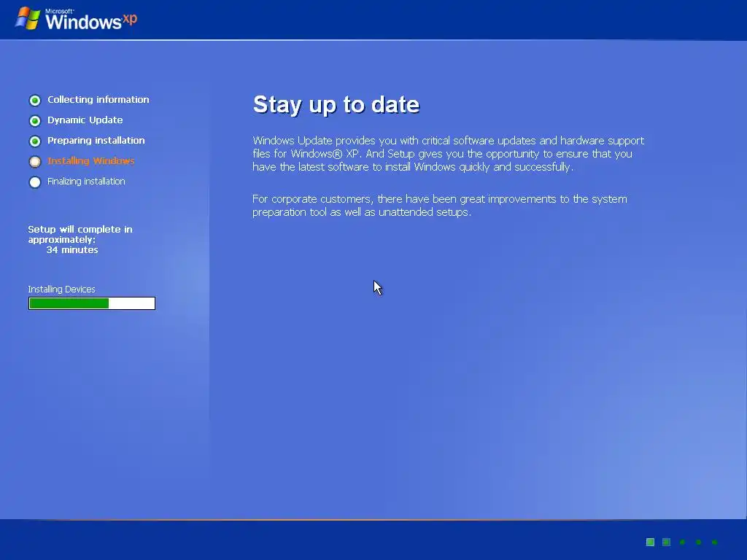
Task: Click the For corporate customers paragraph
Action: 440,205
